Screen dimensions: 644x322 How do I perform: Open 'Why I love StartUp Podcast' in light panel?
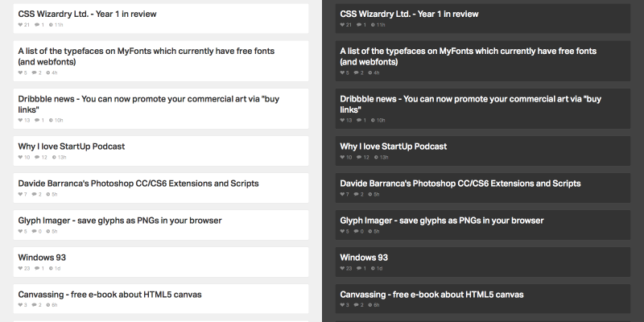coord(72,147)
